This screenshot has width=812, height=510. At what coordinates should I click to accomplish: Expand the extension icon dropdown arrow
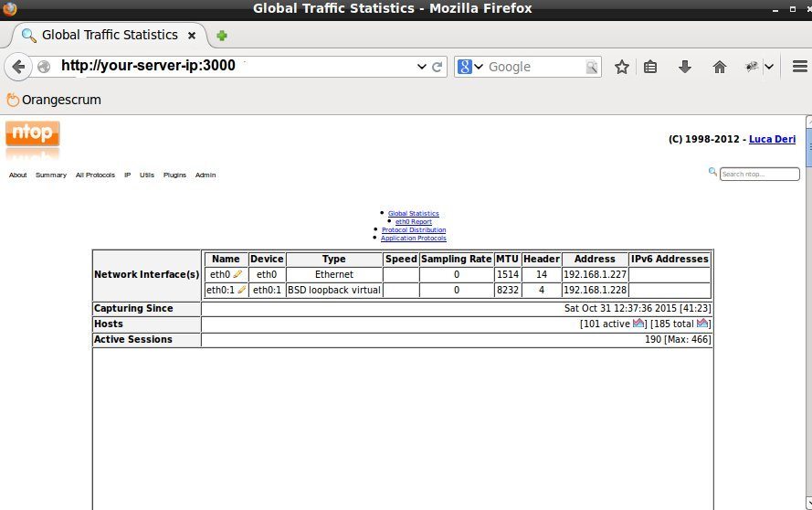(x=769, y=67)
